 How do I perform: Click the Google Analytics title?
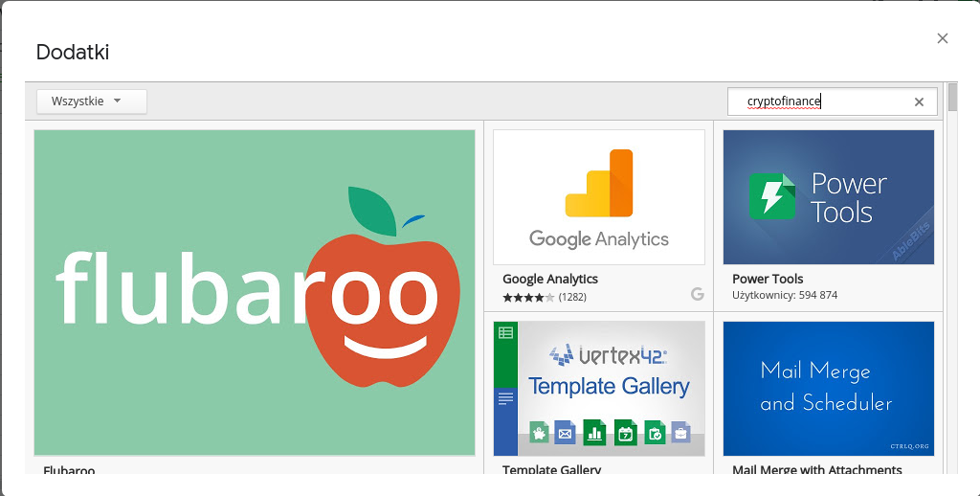550,279
